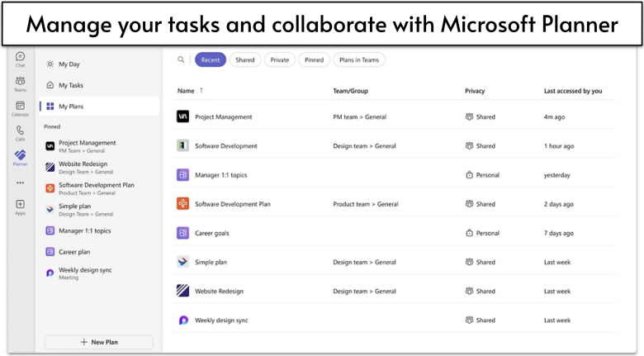
Task: Open My Day in the sidebar
Action: (99, 64)
